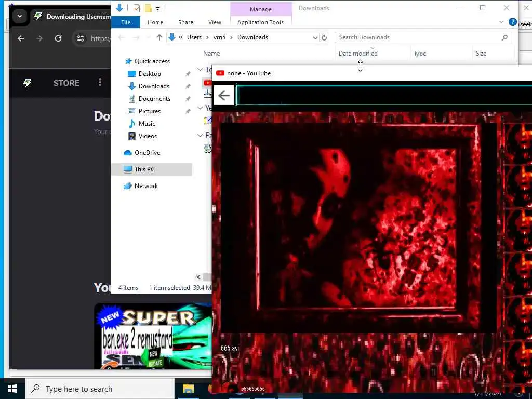Sort by the Size column header

(481, 54)
